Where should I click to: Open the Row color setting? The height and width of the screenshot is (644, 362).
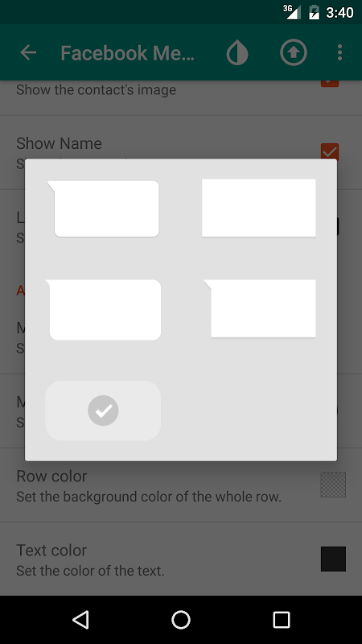[181, 485]
